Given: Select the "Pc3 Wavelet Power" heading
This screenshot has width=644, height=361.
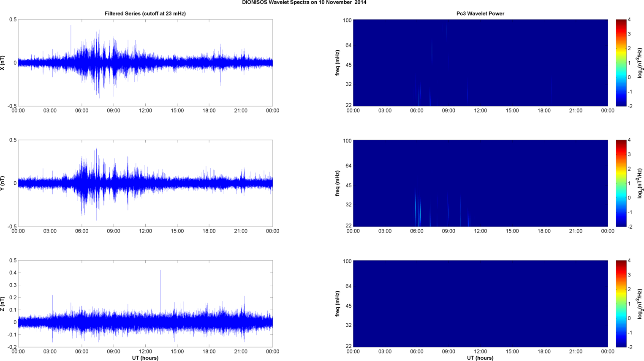Looking at the screenshot, I should pos(480,14).
